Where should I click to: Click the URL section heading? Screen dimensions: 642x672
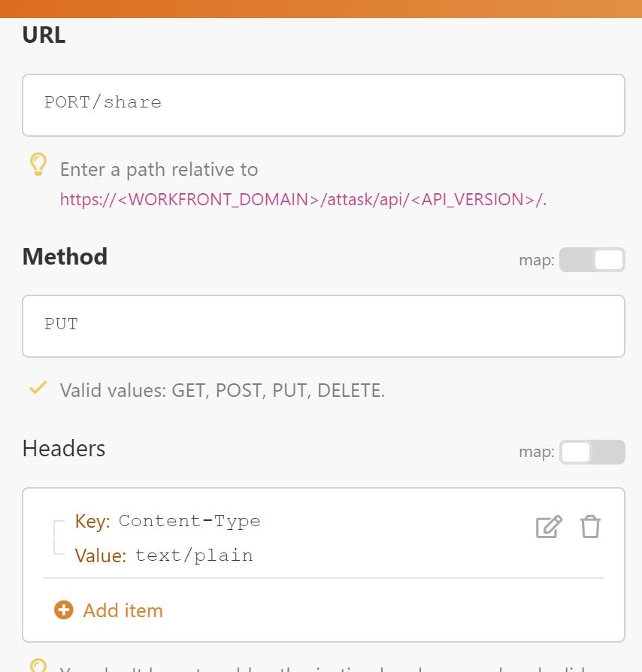[44, 35]
